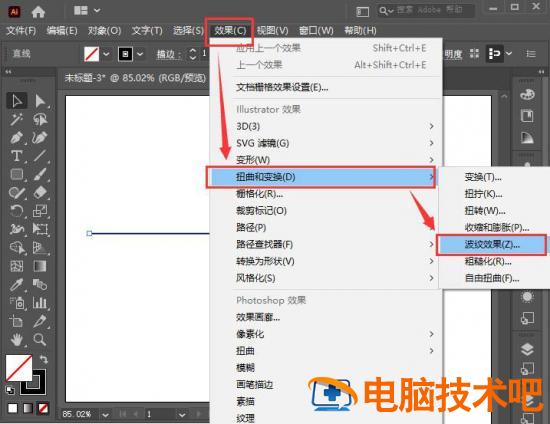
Task: Select the Artboard tool
Action: pos(16,321)
